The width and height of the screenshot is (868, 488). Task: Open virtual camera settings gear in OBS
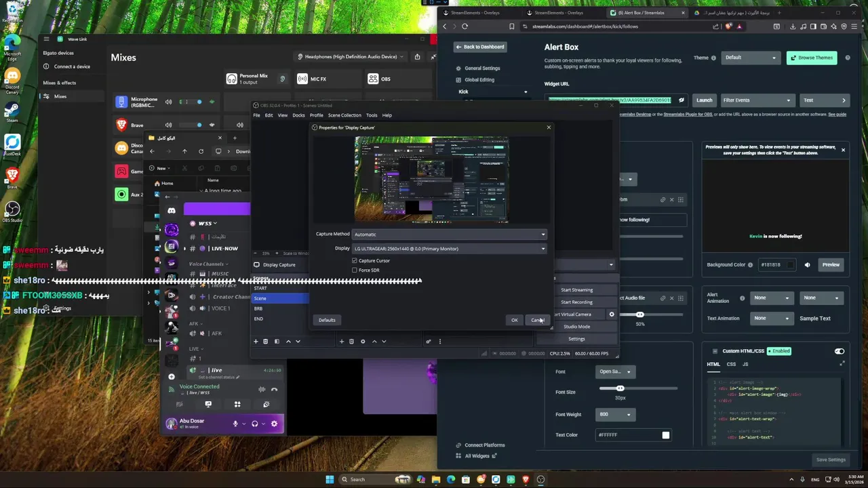click(x=612, y=314)
